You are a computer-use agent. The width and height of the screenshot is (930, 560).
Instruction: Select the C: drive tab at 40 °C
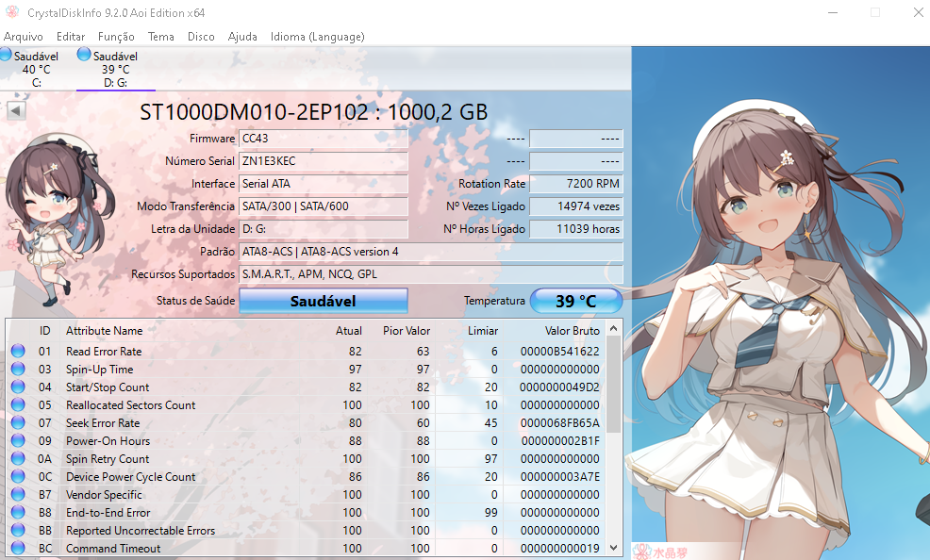(x=34, y=69)
